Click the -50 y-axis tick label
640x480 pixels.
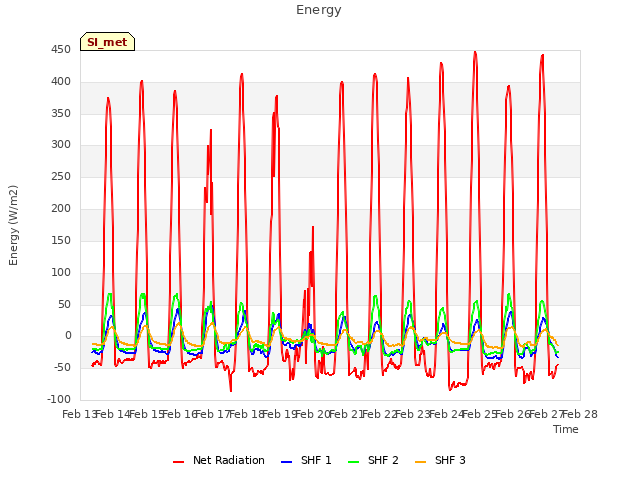[x=61, y=367]
